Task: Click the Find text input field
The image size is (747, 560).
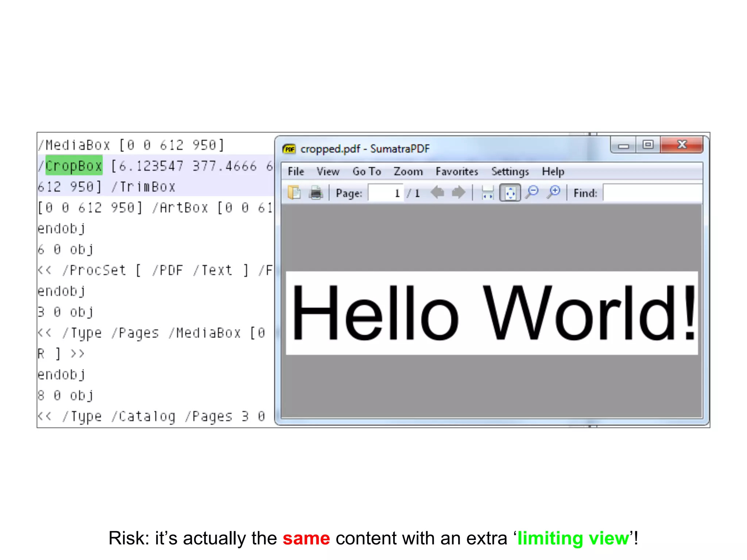Action: point(653,192)
